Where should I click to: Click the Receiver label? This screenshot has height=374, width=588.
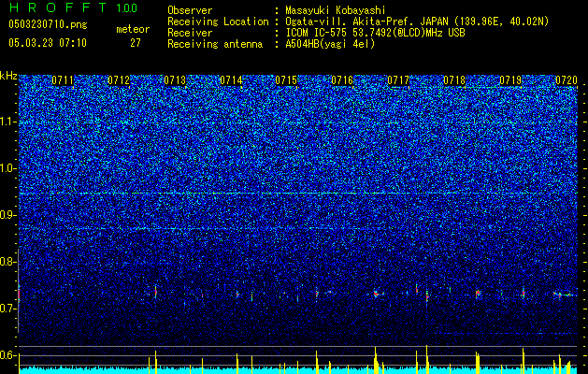(x=190, y=33)
